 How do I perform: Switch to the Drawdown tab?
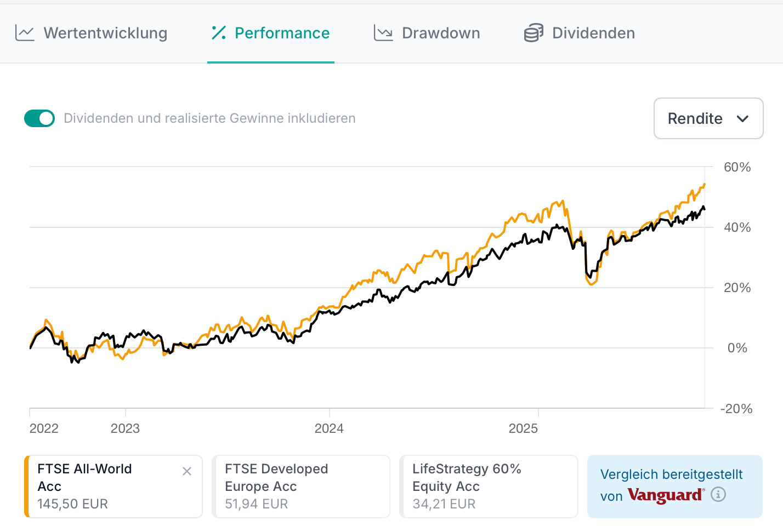click(x=440, y=33)
